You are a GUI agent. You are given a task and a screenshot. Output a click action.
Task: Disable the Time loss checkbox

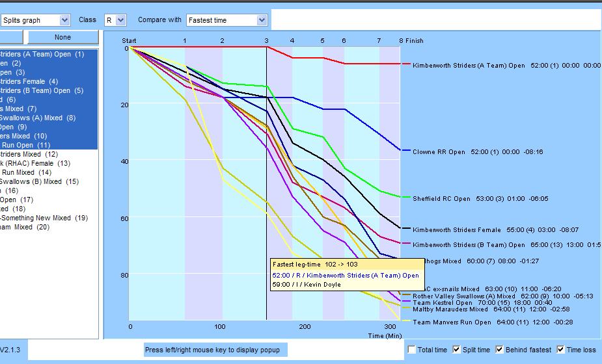coord(561,350)
